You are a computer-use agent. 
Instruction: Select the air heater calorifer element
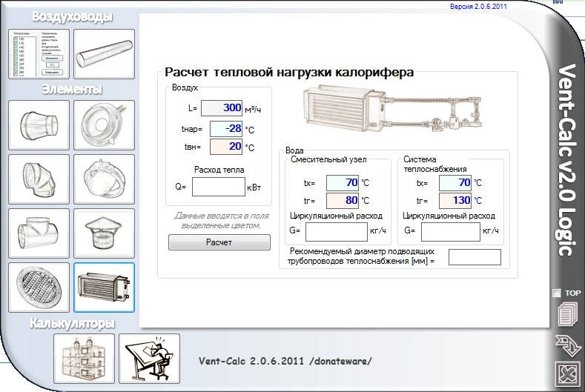(x=104, y=288)
